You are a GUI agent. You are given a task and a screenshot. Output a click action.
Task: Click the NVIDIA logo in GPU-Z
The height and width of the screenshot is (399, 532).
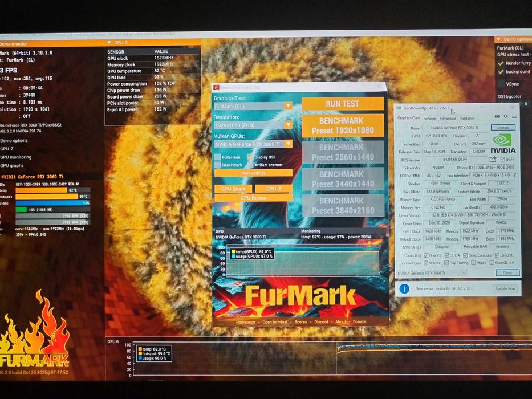point(503,144)
